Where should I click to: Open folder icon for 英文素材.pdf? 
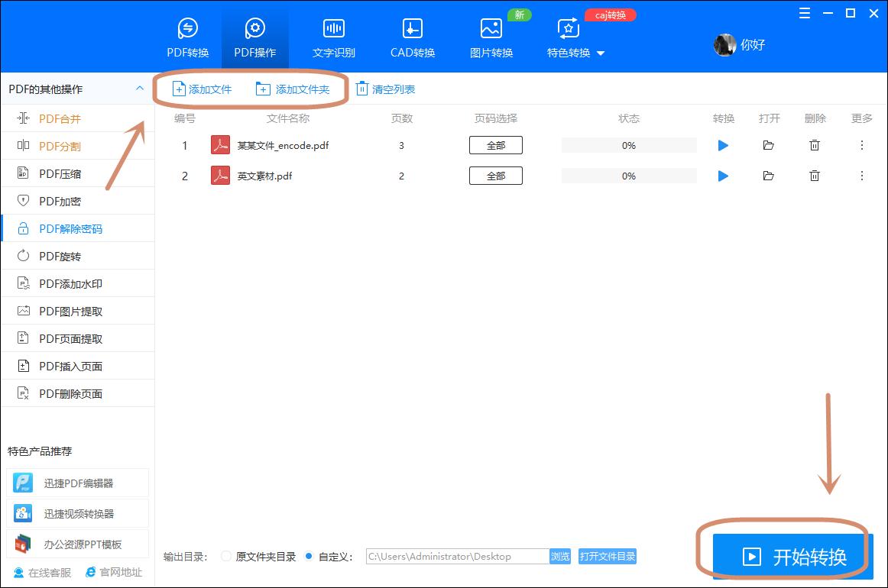coord(769,176)
